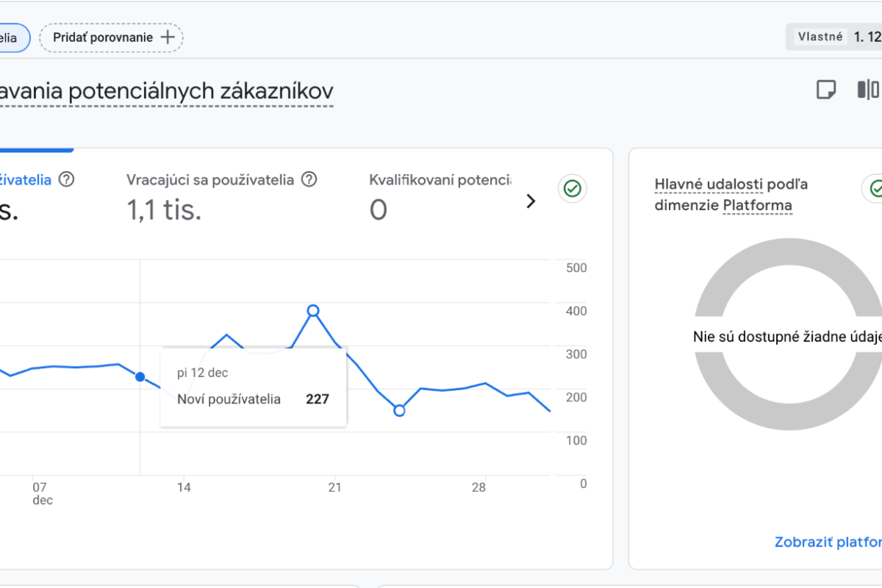Viewport: 882px width, 588px height.
Task: Click help icon beside Noví používatelia metric
Action: pos(67,179)
